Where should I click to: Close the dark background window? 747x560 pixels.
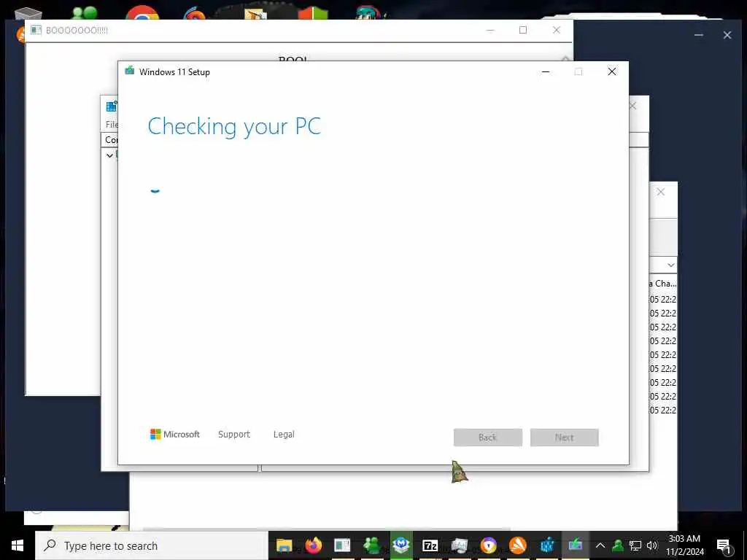[727, 35]
